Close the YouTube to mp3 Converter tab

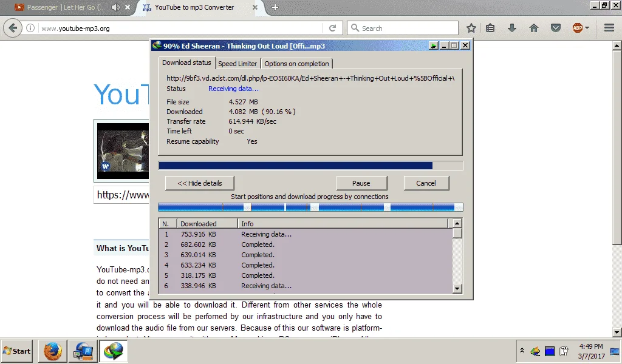point(255,7)
